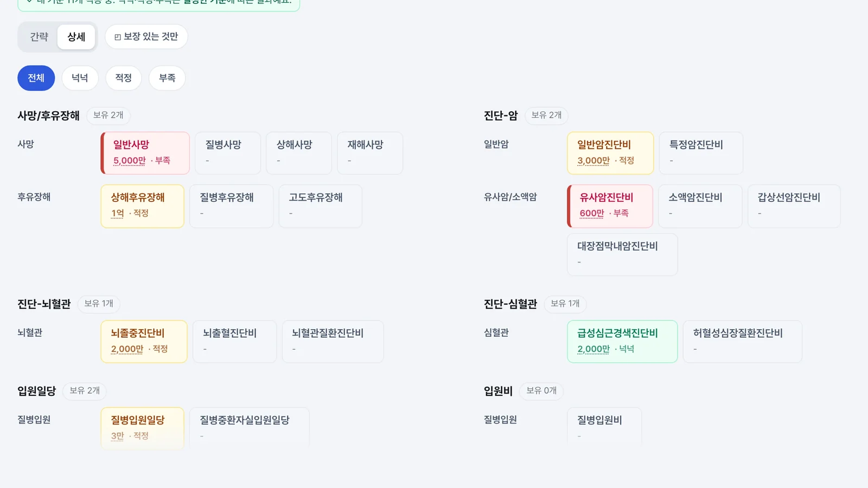Screen dimensions: 868x488
Task: Select the 질병중환자실입원일당 card
Action: pyautogui.click(x=250, y=428)
